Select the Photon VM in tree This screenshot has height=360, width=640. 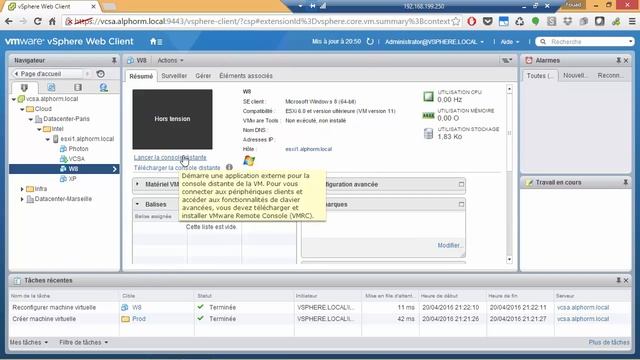[78, 149]
